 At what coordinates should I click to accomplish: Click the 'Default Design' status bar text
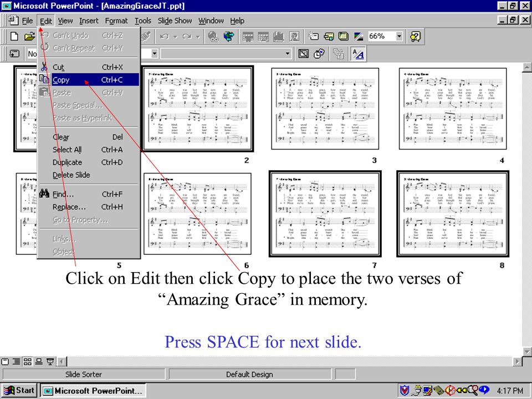249,374
